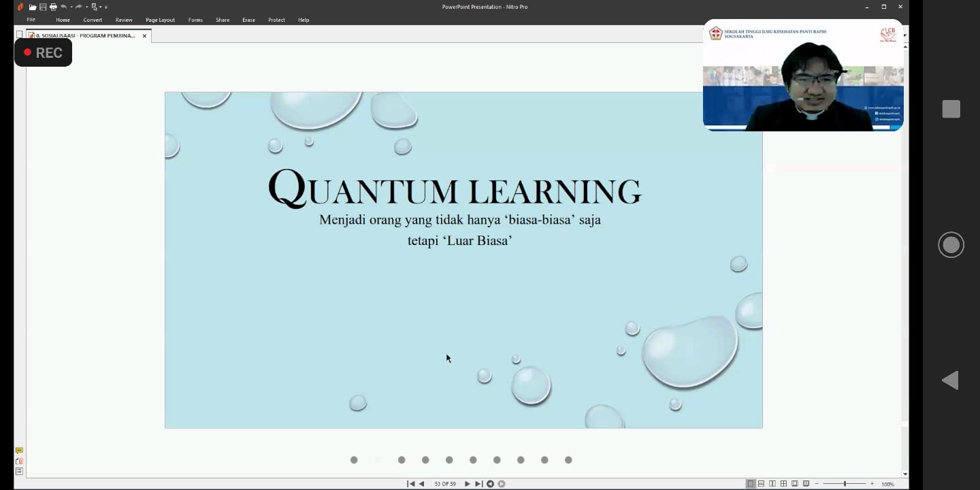Viewport: 980px width, 490px height.
Task: Go to the next page
Action: pyautogui.click(x=467, y=484)
